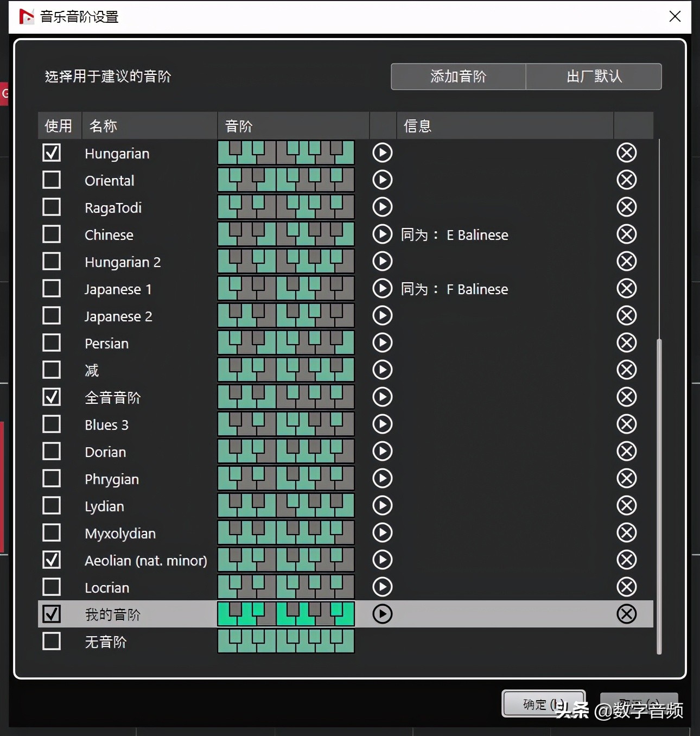Play the 我的音阶 custom scale preview

382,614
